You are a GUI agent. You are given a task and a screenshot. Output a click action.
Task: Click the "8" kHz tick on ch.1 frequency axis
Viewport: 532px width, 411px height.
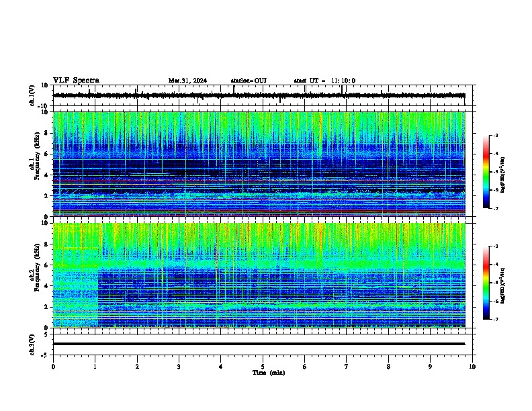pyautogui.click(x=46, y=133)
